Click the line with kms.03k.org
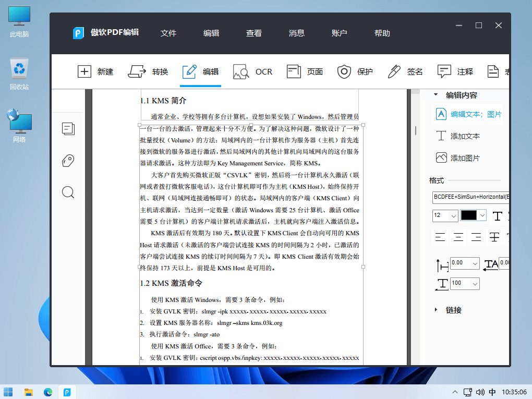The image size is (532, 399). 211,323
